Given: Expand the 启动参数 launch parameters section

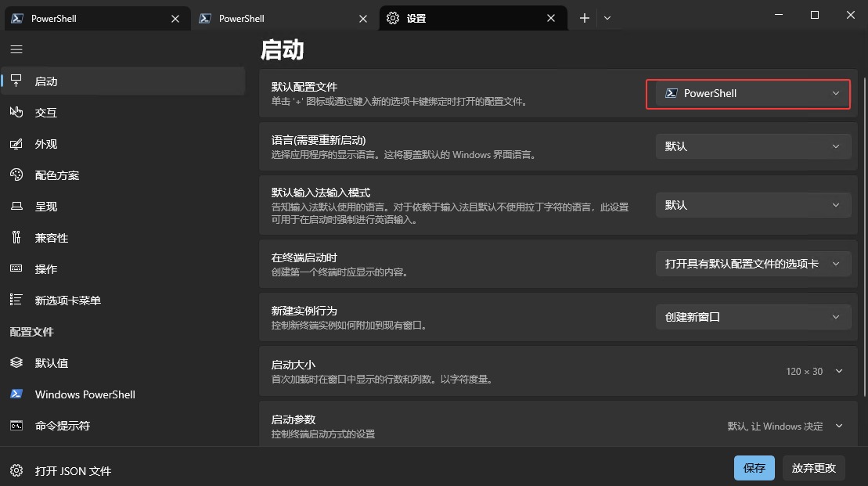Looking at the screenshot, I should pyautogui.click(x=839, y=426).
